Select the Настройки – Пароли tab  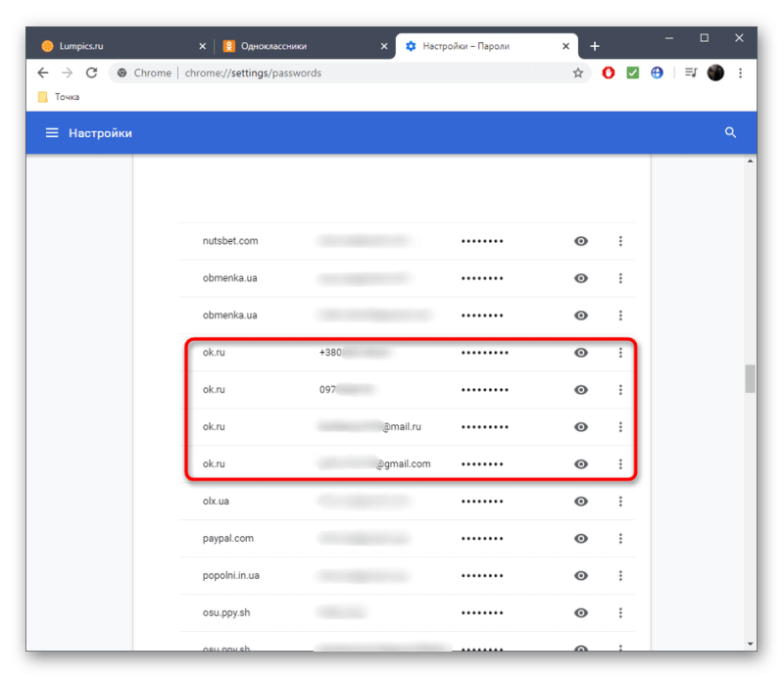487,46
